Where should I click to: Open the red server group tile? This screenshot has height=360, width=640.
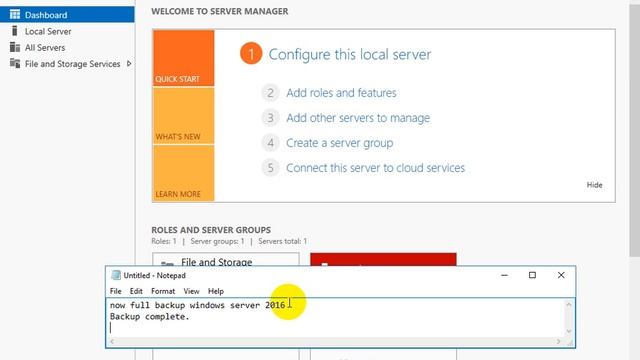point(383,260)
